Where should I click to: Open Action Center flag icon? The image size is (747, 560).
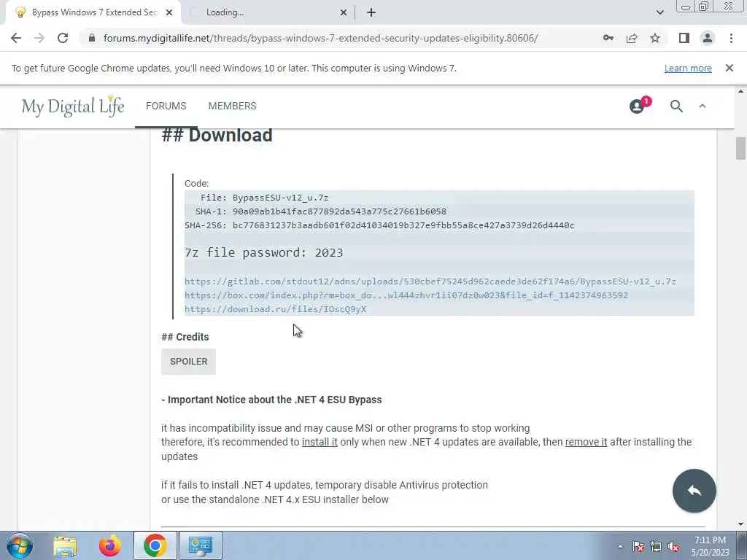[x=638, y=546]
